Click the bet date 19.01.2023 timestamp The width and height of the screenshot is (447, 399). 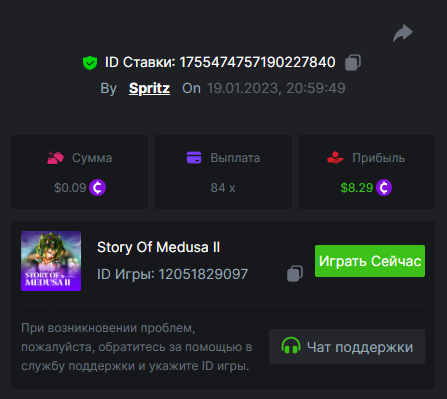click(x=276, y=88)
